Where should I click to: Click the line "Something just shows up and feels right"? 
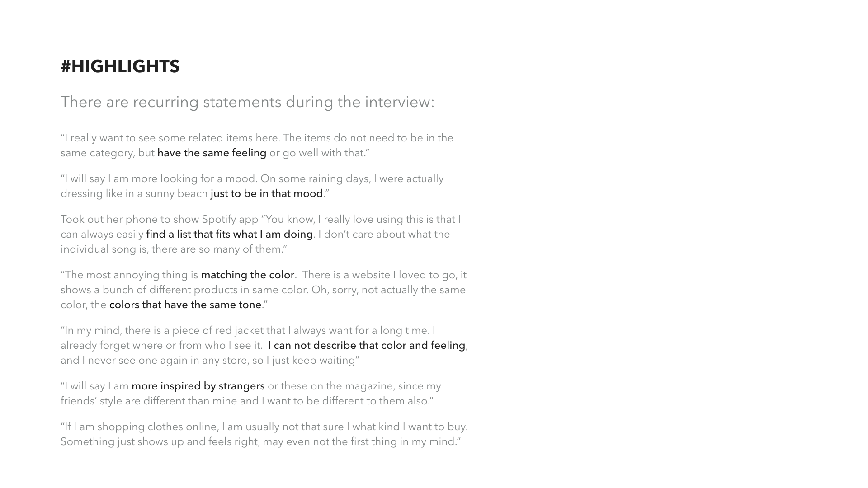click(x=260, y=442)
